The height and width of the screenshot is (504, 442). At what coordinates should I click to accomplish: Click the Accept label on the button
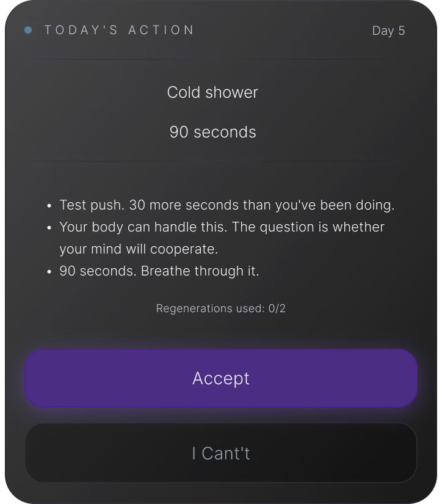point(221,378)
